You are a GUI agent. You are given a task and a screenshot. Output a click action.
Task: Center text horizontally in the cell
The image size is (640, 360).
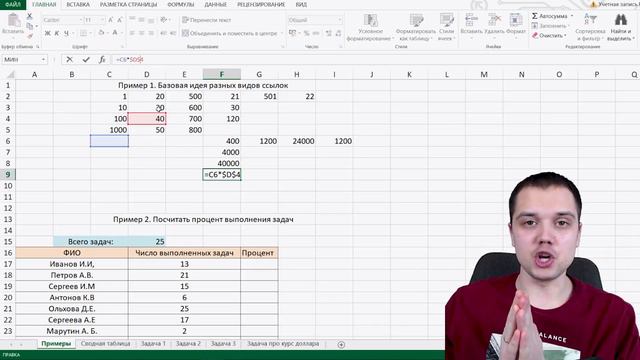(141, 33)
